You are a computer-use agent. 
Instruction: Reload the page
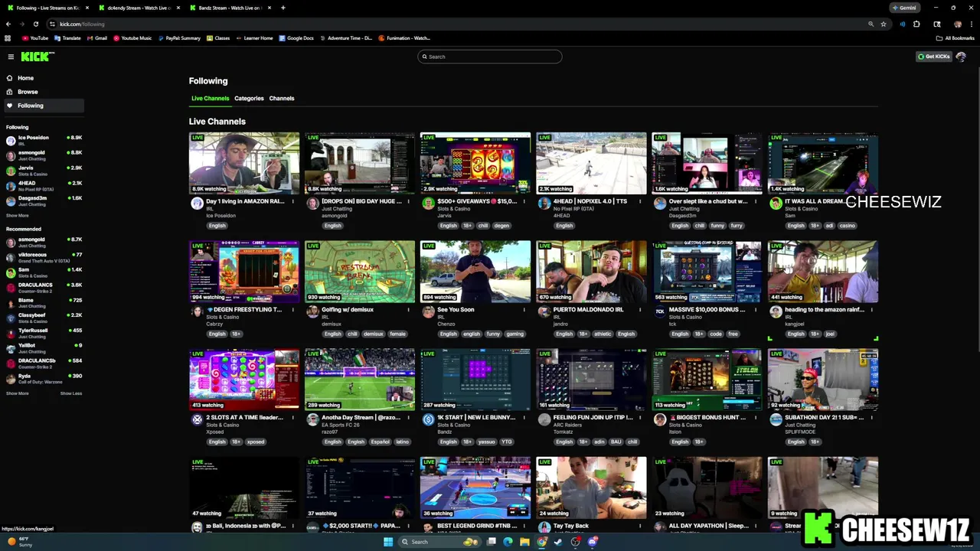click(36, 24)
